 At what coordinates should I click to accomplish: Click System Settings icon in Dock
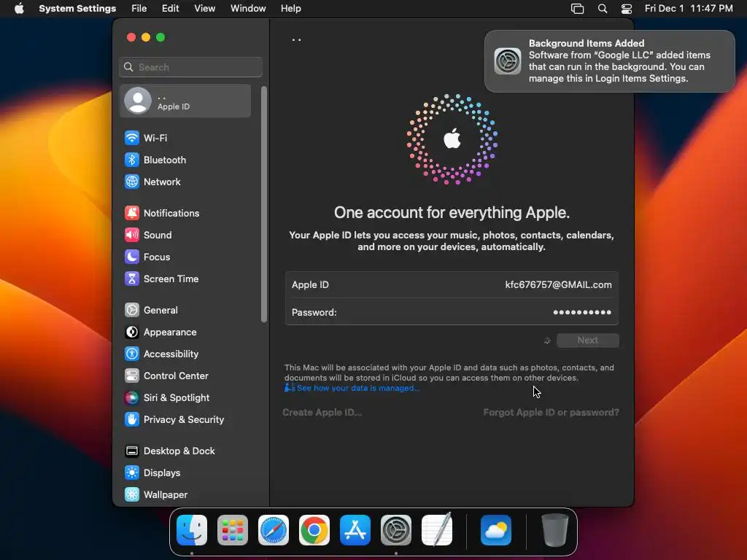pyautogui.click(x=396, y=530)
